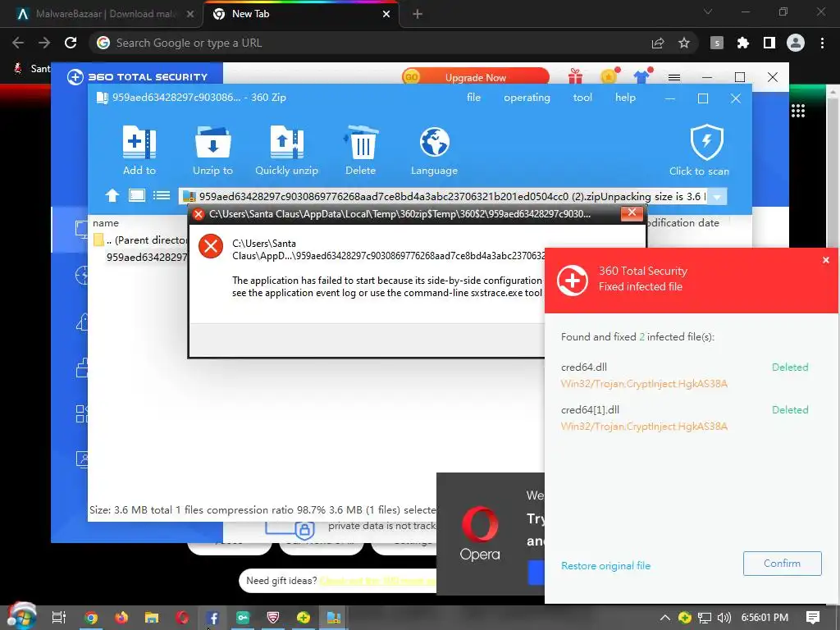Image resolution: width=840 pixels, height=630 pixels.
Task: Open the Language globe icon
Action: [x=434, y=151]
